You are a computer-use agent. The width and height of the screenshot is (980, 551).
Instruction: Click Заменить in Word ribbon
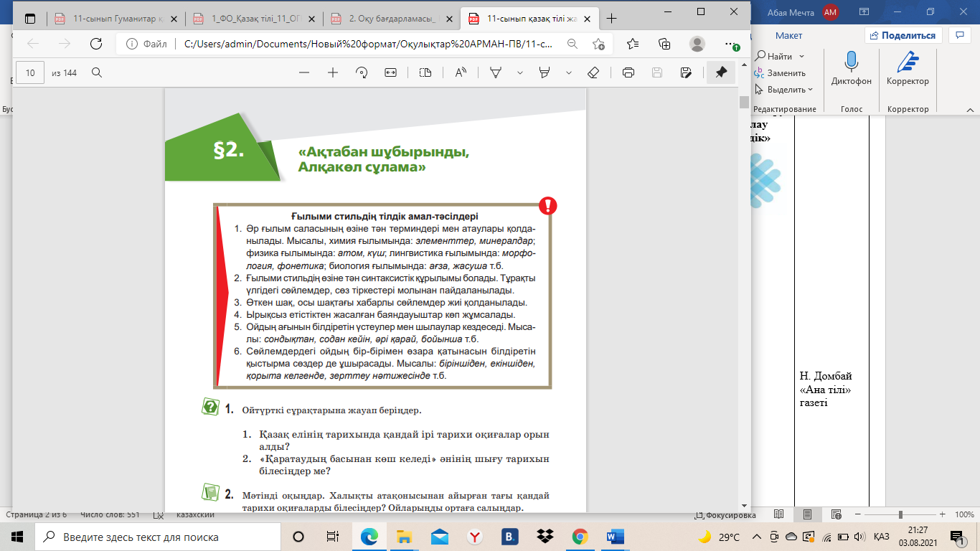781,72
